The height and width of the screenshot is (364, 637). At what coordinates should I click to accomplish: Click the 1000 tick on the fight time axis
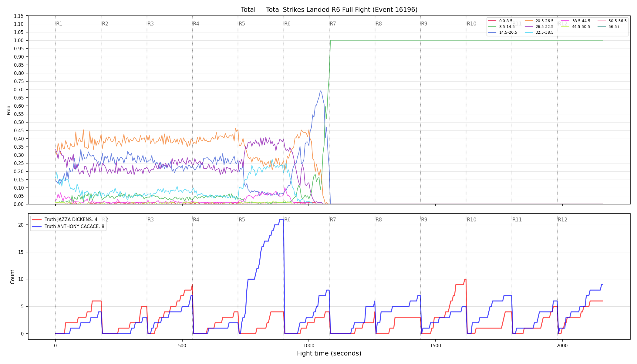click(x=309, y=345)
